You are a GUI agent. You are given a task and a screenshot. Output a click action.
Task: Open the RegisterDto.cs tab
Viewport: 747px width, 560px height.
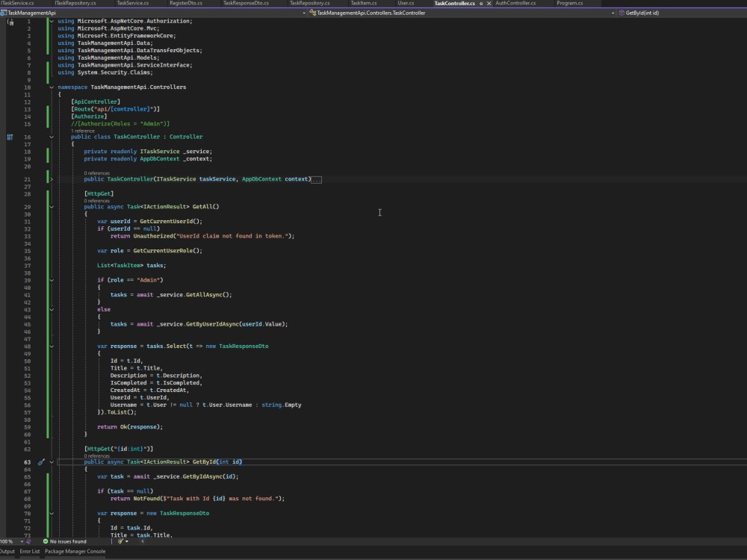[x=186, y=3]
